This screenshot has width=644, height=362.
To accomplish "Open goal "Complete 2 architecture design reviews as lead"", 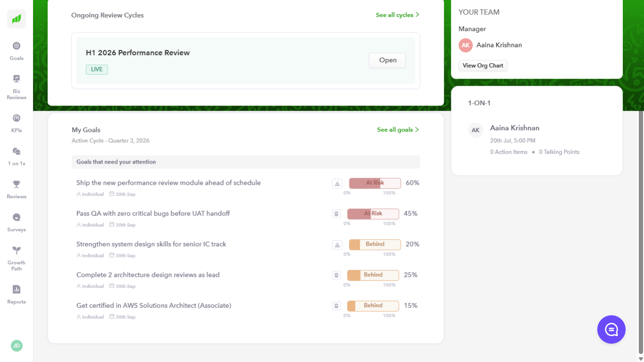I will (148, 275).
